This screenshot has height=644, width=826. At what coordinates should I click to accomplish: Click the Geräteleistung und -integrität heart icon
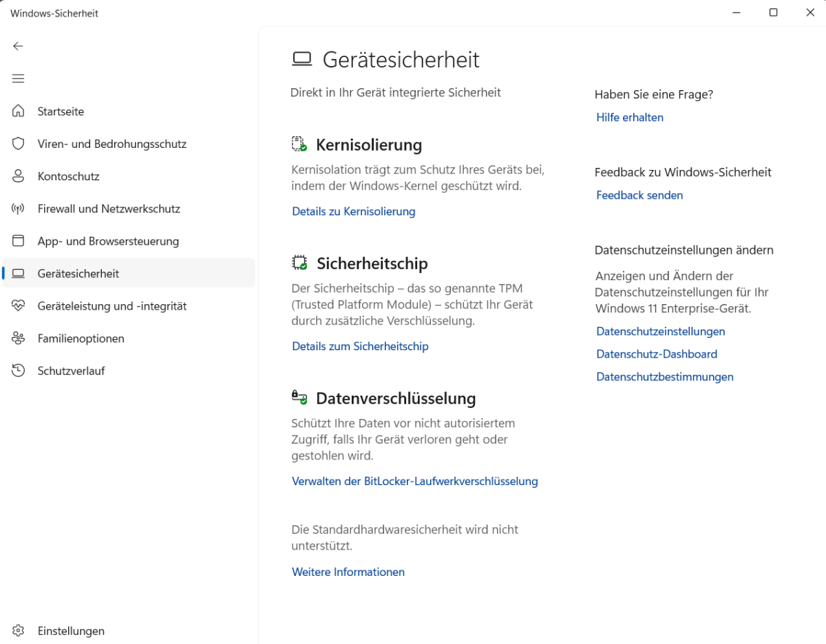tap(19, 305)
